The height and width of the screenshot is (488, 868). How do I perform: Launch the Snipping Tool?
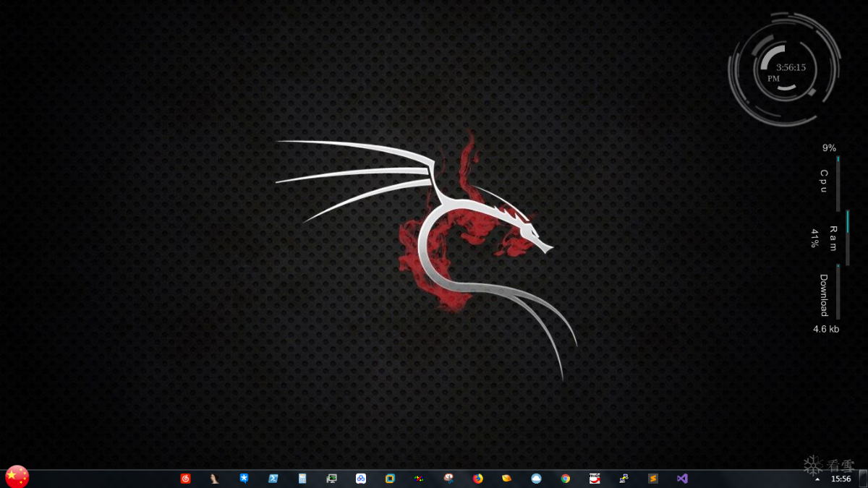click(x=448, y=479)
